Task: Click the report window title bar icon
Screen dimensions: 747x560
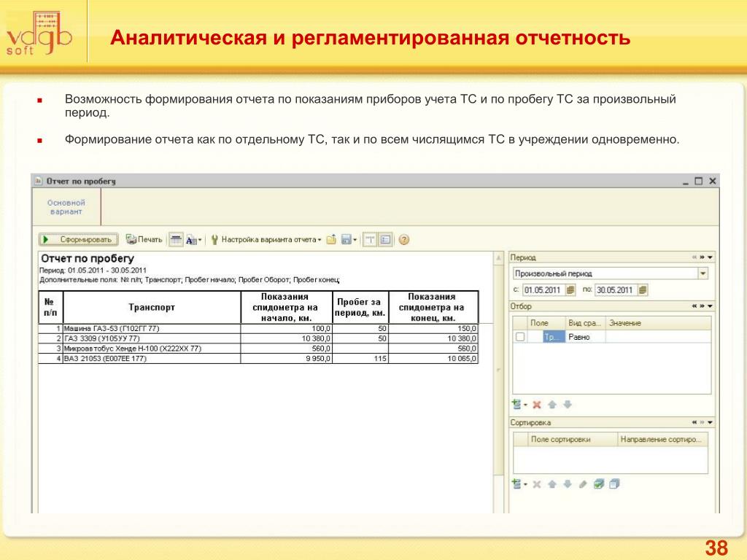Action: pyautogui.click(x=39, y=181)
